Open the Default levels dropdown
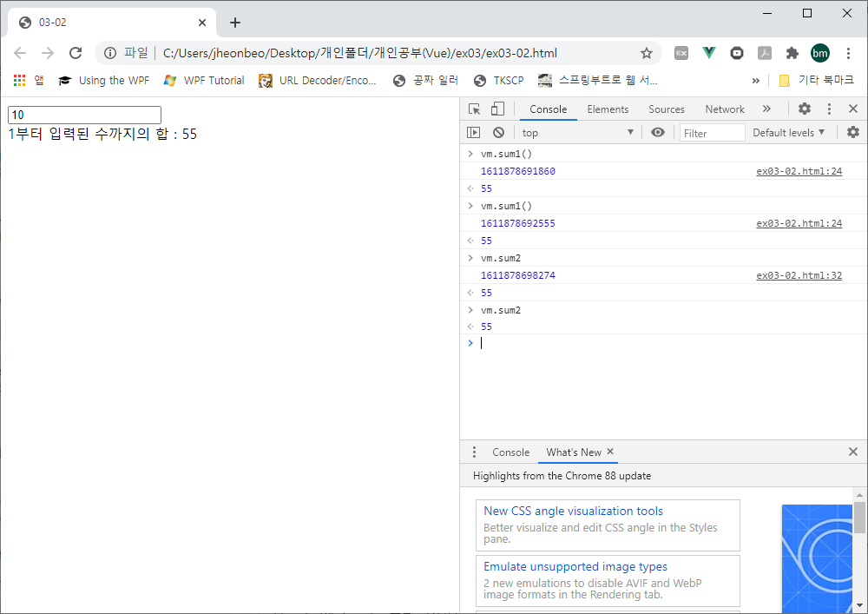The image size is (868, 614). [x=788, y=133]
